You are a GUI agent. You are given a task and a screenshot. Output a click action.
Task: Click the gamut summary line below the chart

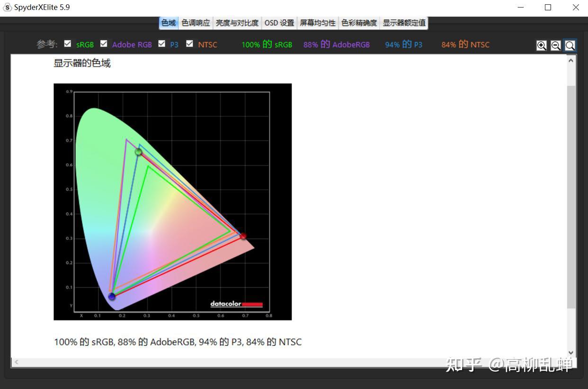point(178,342)
